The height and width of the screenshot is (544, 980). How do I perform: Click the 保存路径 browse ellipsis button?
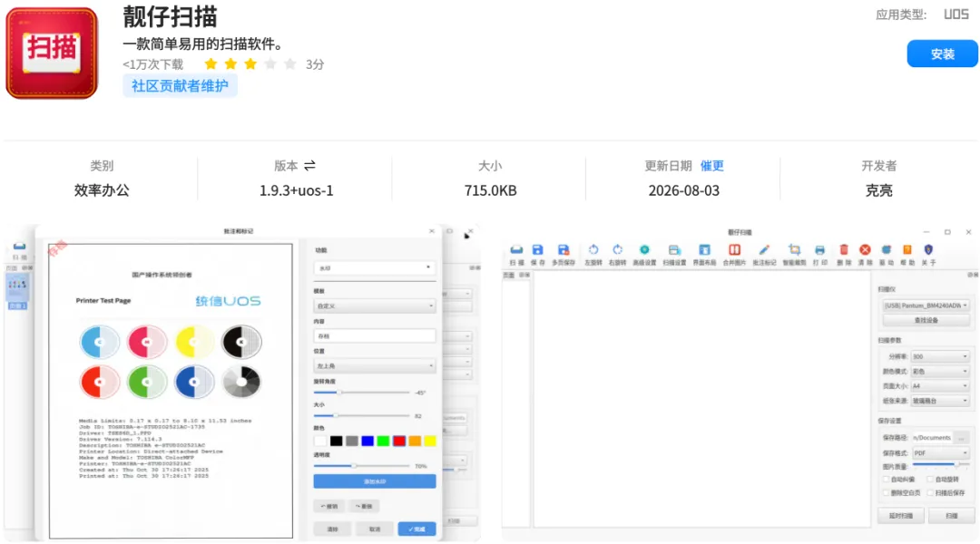pyautogui.click(x=962, y=438)
